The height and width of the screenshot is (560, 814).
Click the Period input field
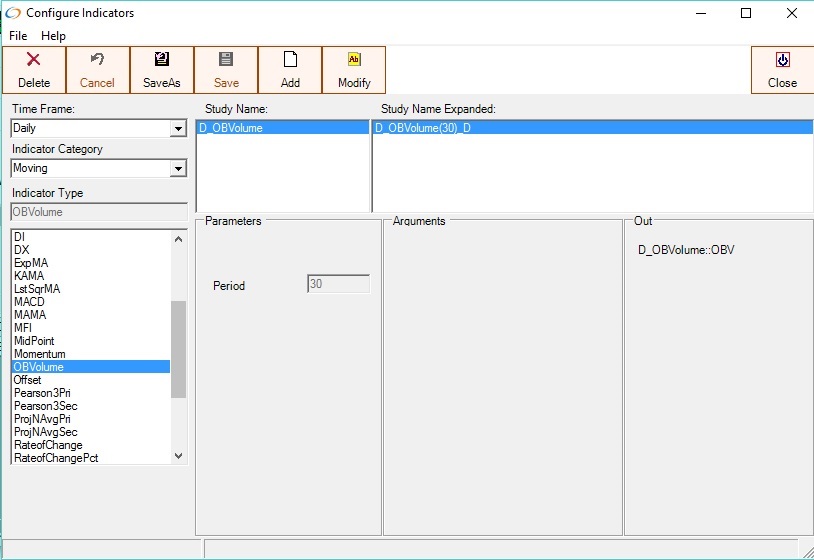click(339, 285)
